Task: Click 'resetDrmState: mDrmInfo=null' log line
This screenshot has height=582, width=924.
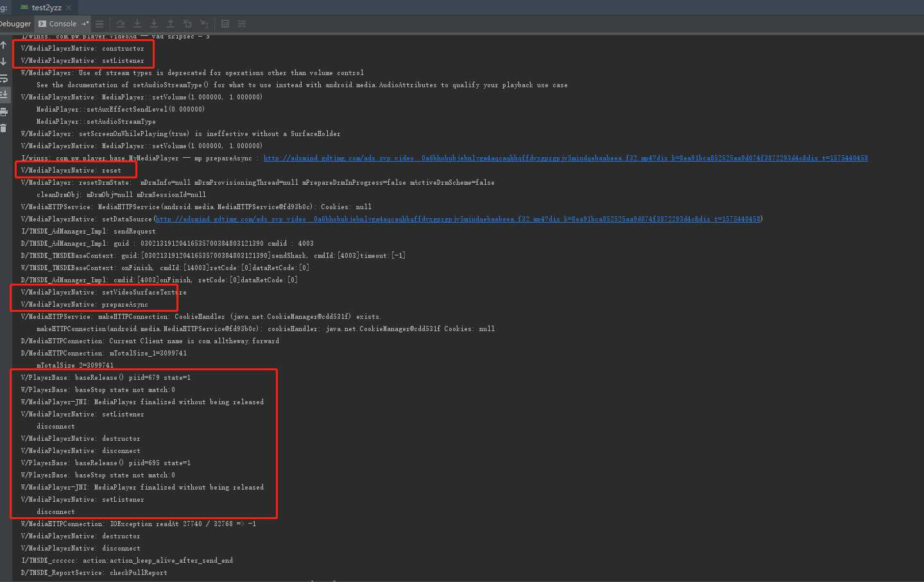Action: click(x=257, y=182)
